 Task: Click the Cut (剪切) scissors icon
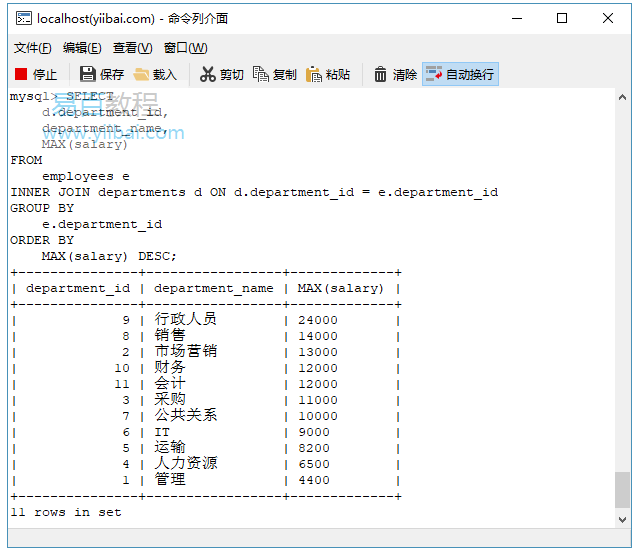click(x=208, y=74)
